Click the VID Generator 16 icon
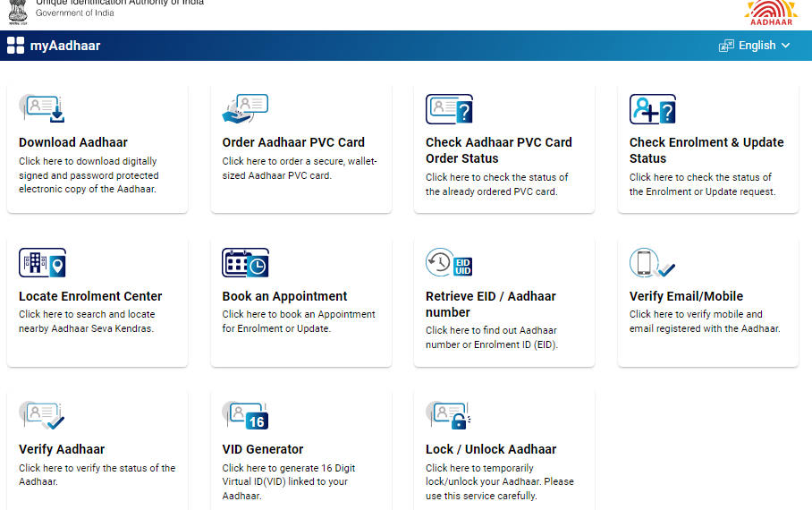 (245, 415)
